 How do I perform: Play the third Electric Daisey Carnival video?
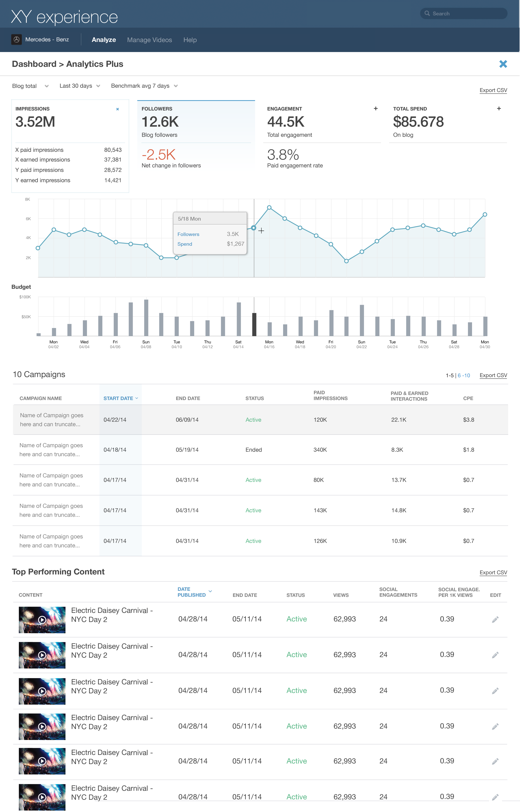point(42,691)
